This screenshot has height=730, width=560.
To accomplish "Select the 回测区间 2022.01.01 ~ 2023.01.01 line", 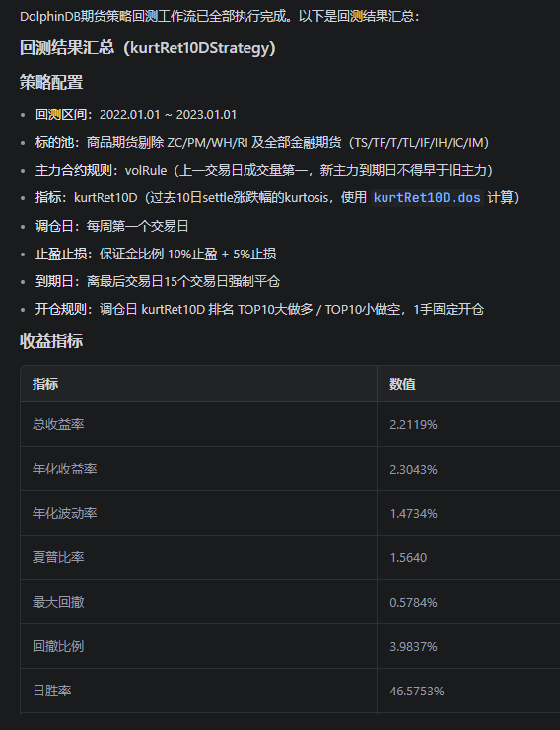I will (x=136, y=115).
